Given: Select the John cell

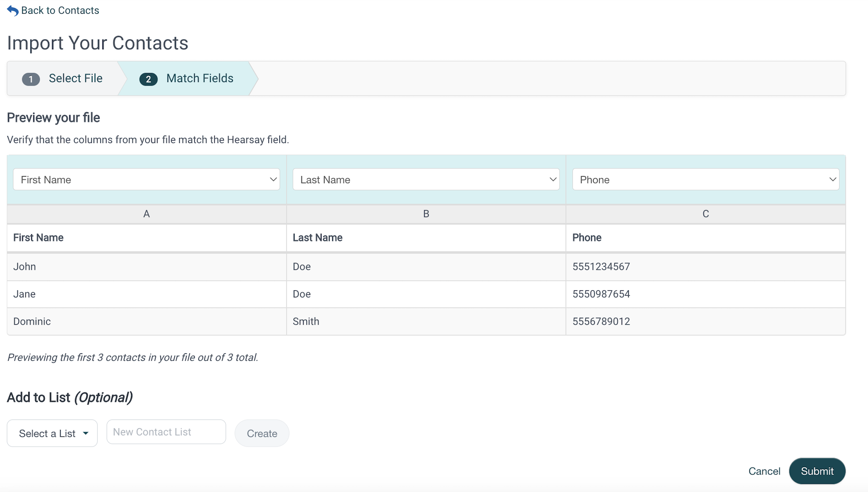Looking at the screenshot, I should pos(147,267).
